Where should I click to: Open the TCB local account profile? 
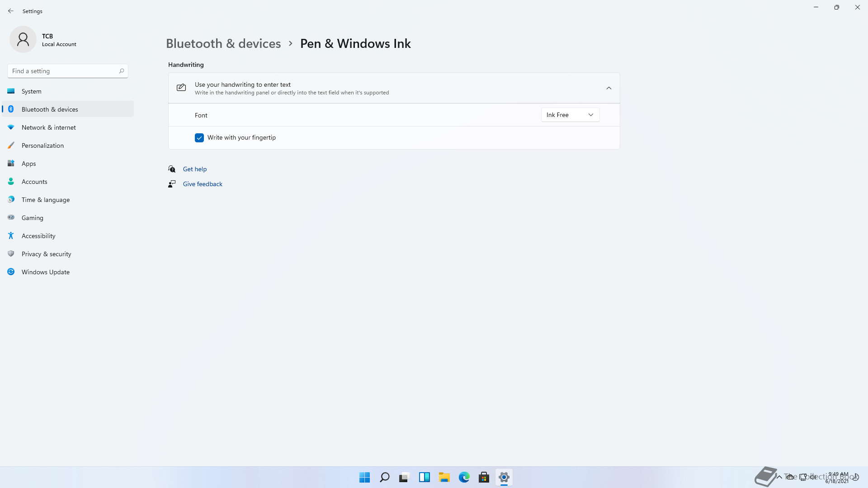tap(43, 40)
